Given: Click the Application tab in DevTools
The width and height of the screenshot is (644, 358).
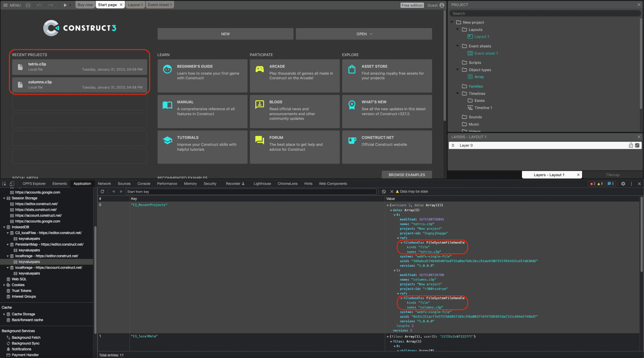Looking at the screenshot, I should click(x=82, y=183).
